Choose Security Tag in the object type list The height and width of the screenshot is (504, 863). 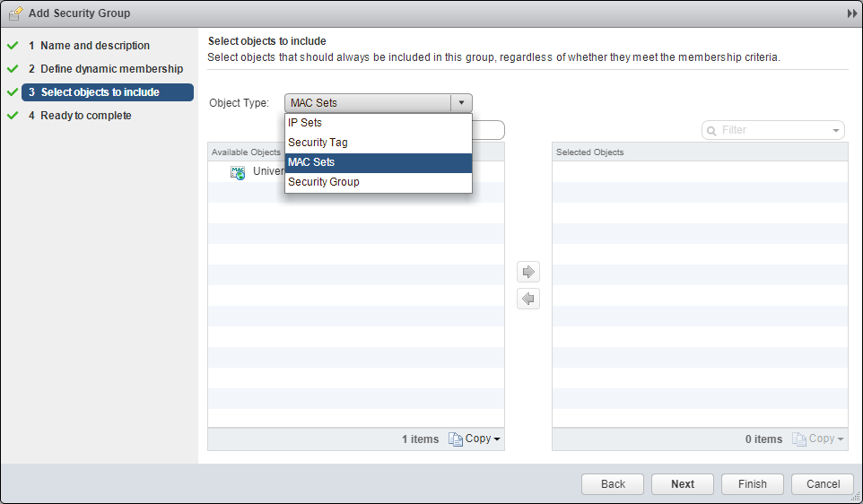[318, 143]
